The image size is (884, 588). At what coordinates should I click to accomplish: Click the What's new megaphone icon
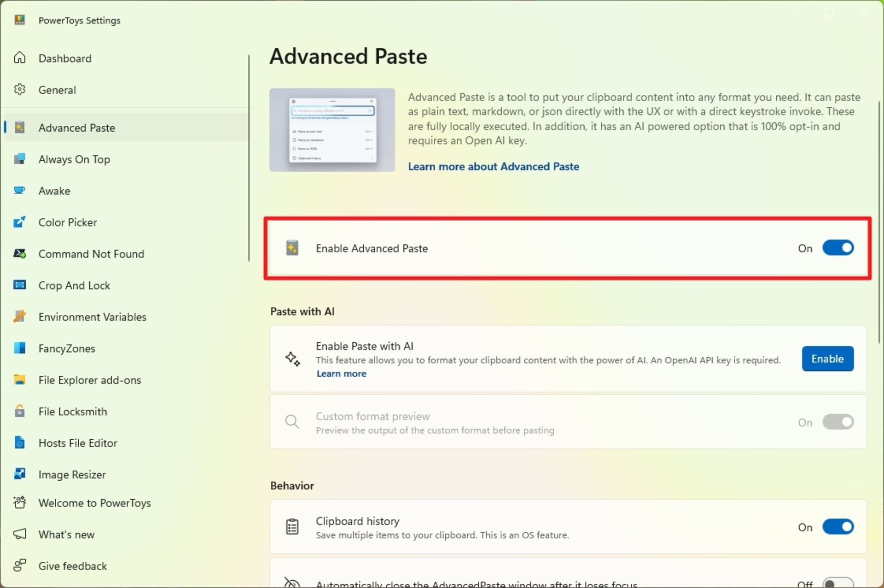click(x=19, y=534)
